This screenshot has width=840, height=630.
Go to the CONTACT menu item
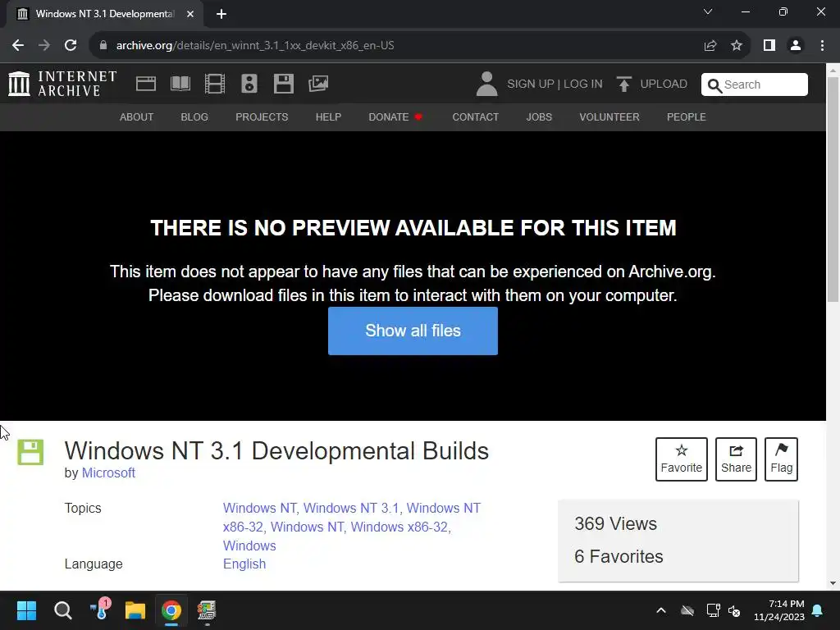click(475, 116)
